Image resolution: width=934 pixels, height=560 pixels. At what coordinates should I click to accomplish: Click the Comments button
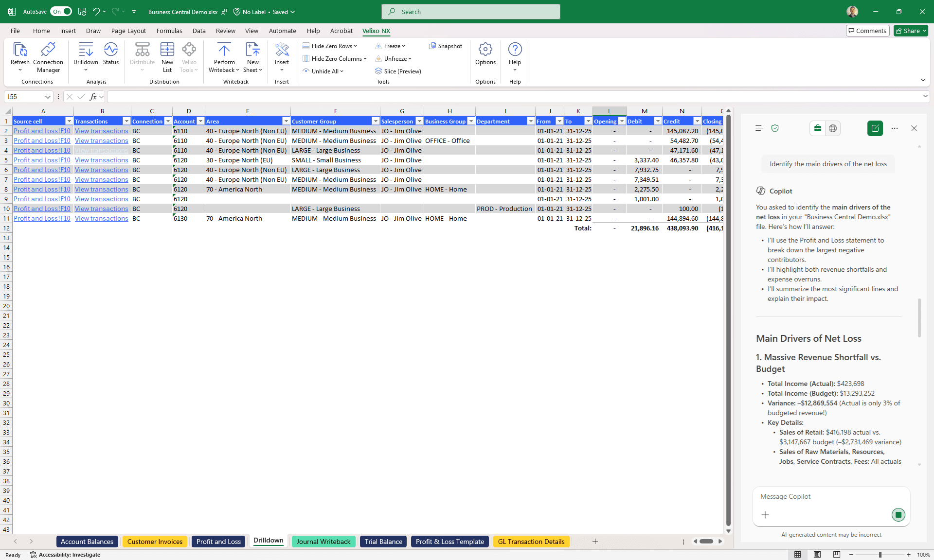coord(867,31)
